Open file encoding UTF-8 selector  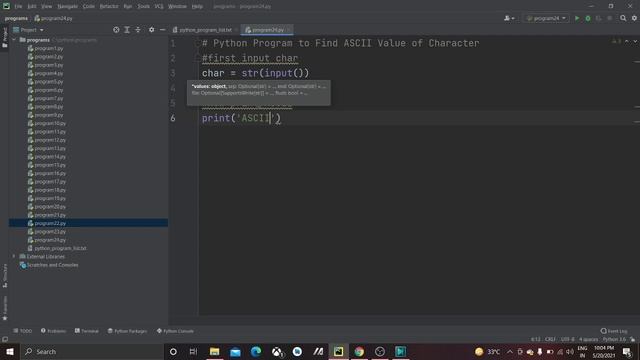pyautogui.click(x=567, y=339)
